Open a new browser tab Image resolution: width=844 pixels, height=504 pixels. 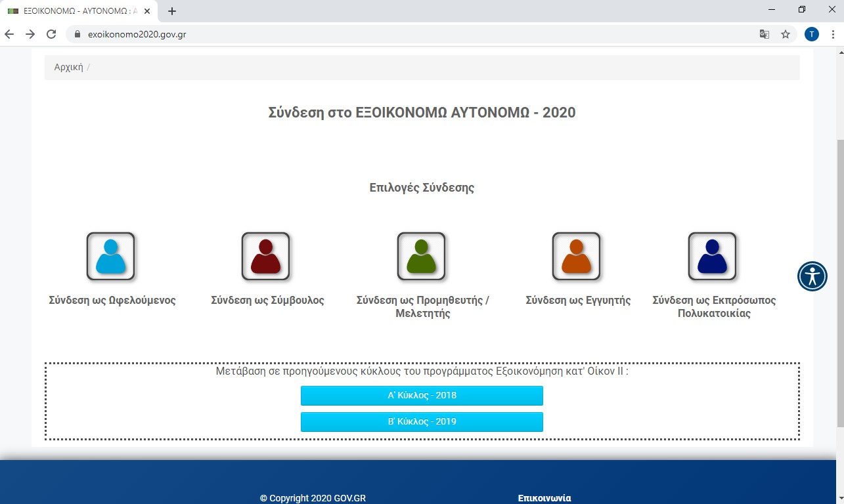pos(172,11)
